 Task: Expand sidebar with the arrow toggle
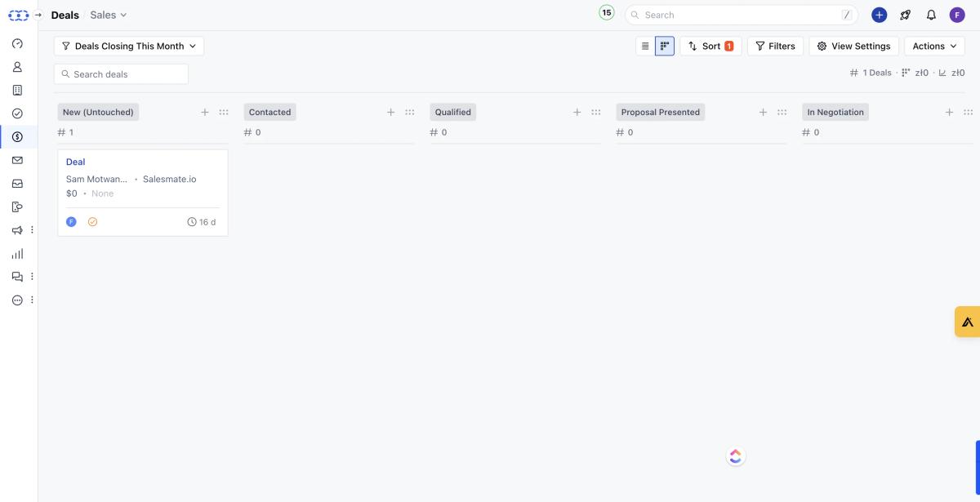tap(38, 15)
